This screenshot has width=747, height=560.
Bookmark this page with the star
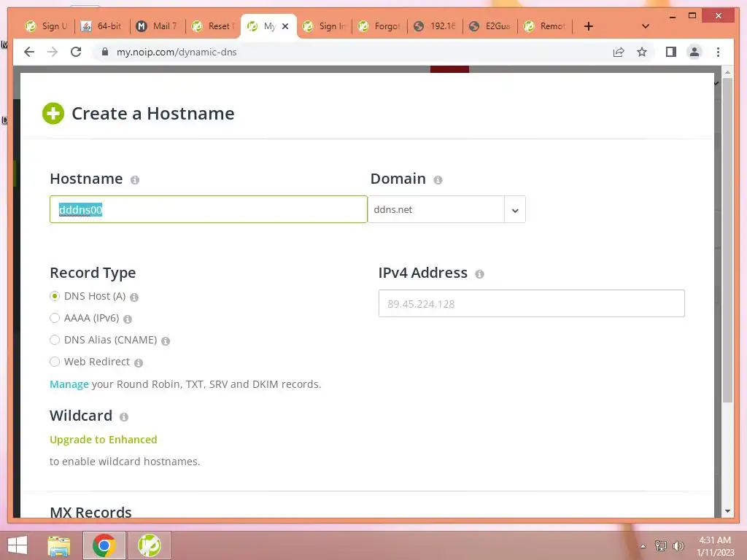pyautogui.click(x=642, y=52)
